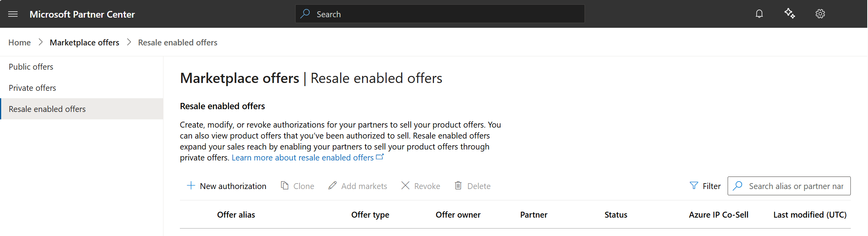Open the hamburger navigation menu

click(x=13, y=14)
